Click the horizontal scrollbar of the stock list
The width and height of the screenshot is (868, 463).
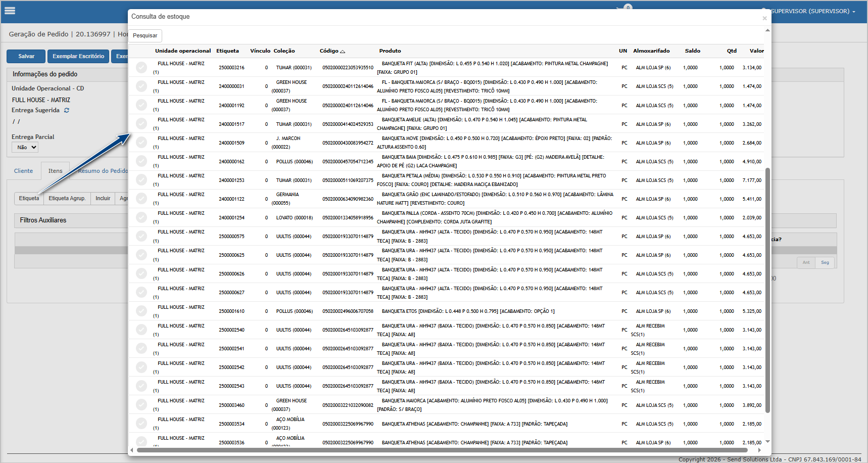[442, 450]
